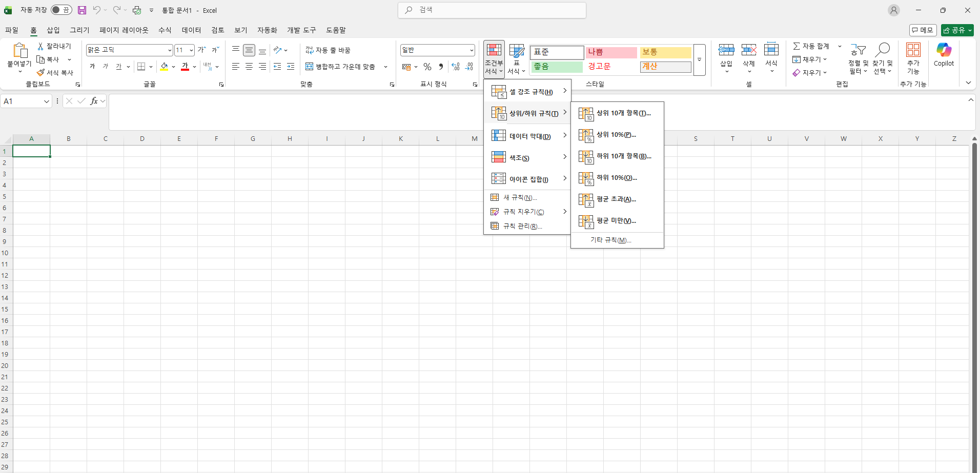This screenshot has height=473, width=980.
Task: Click the Cut scissors icon
Action: pos(40,46)
